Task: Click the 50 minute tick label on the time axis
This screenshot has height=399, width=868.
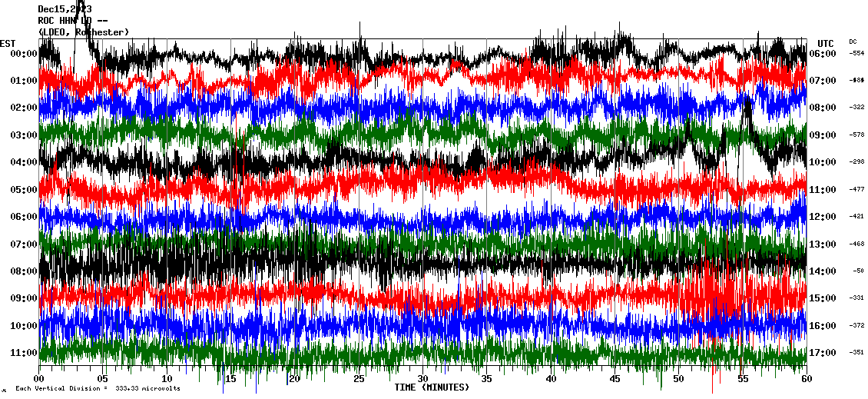Action: 679,379
